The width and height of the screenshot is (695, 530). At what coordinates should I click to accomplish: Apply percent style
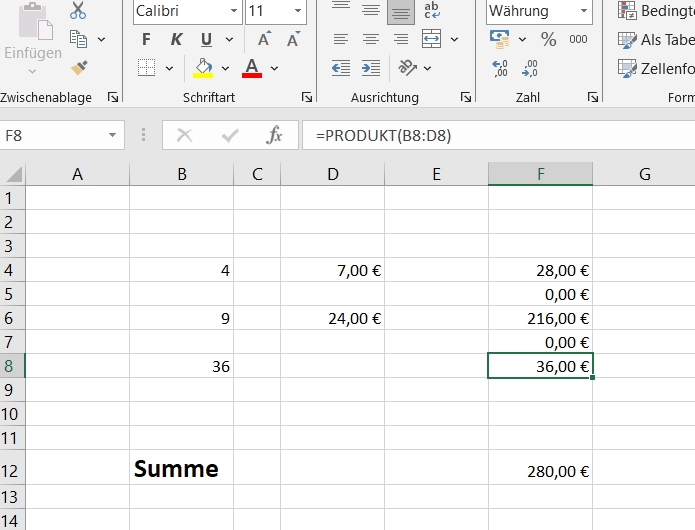coord(549,39)
